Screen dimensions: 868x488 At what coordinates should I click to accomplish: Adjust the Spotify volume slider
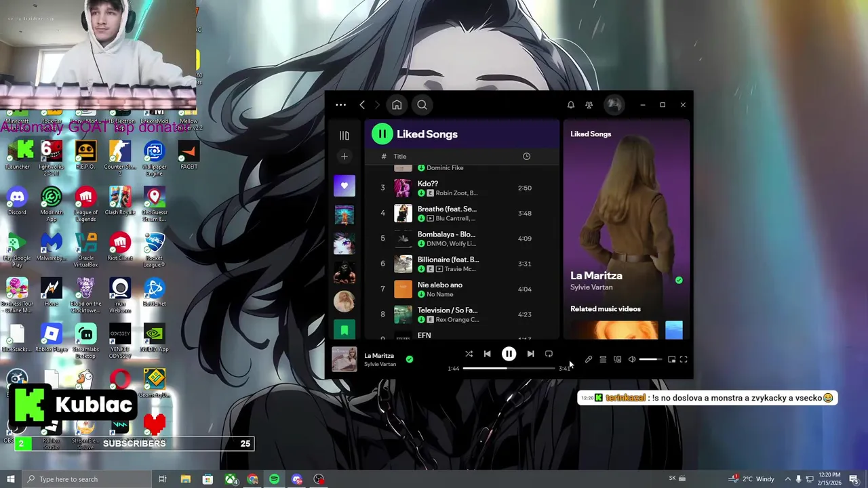click(x=650, y=360)
